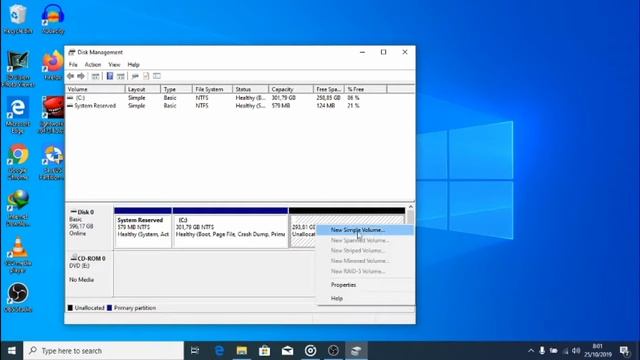Click the 124 MB free space cell
The height and width of the screenshot is (360, 640).
(x=325, y=106)
